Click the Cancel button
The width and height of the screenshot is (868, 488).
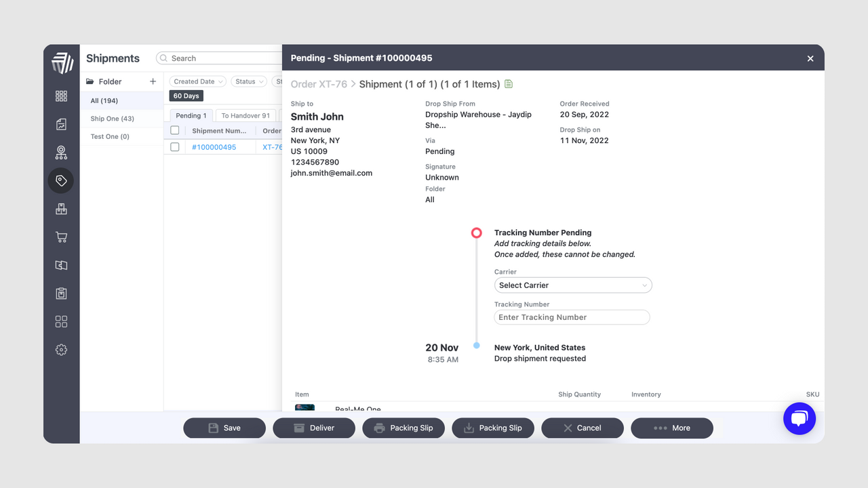click(x=582, y=428)
